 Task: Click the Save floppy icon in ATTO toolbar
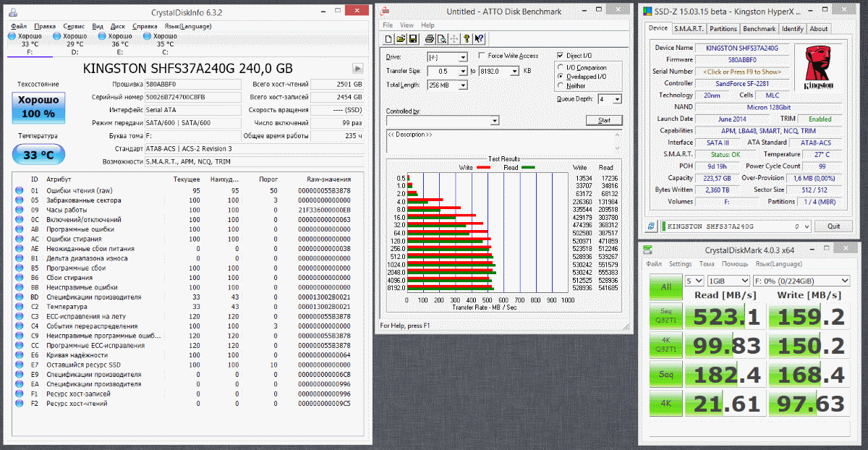(x=413, y=39)
